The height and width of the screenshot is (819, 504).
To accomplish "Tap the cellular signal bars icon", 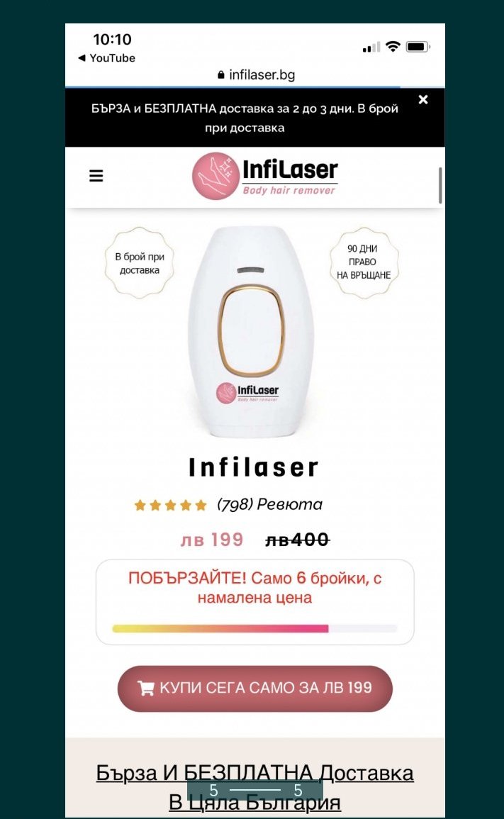I will [371, 48].
